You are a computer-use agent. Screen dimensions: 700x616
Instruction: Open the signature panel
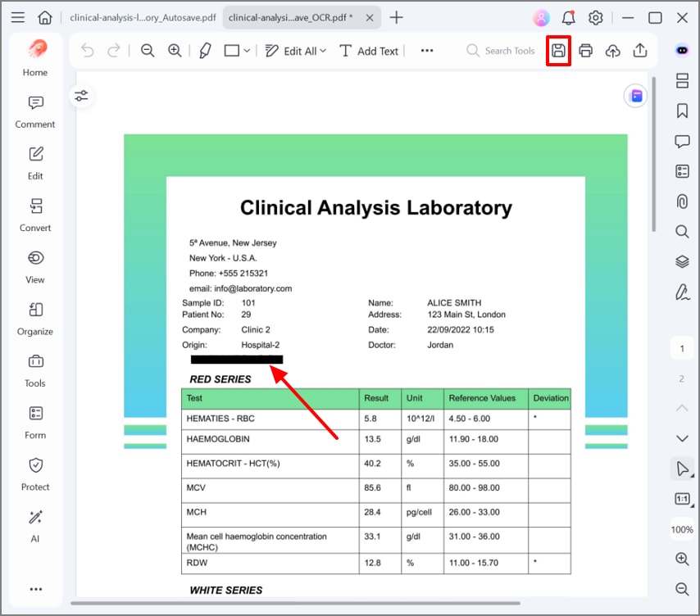pos(682,292)
